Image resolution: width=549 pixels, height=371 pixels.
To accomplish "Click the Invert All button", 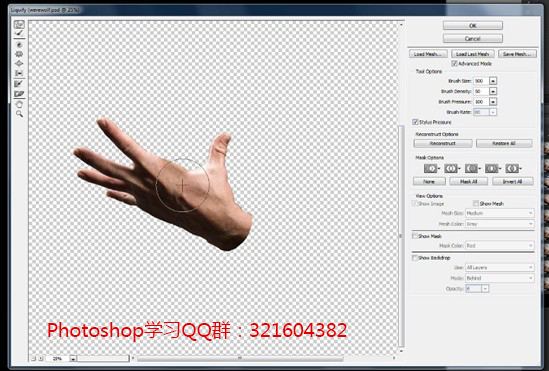I will (513, 182).
